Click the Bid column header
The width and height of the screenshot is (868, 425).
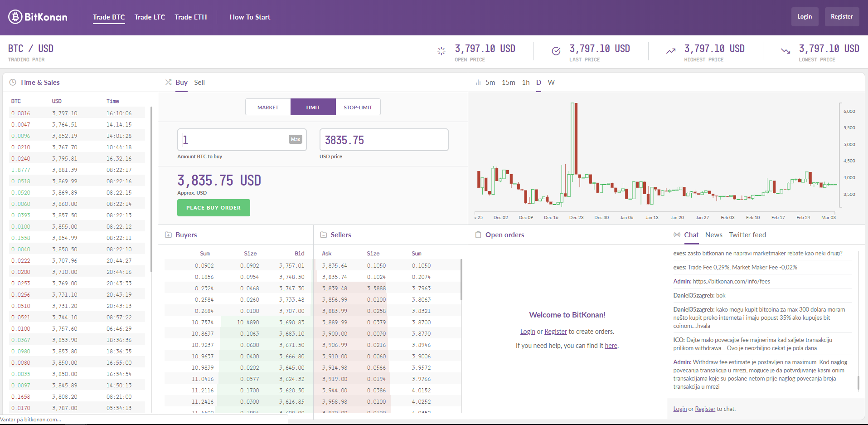[300, 254]
